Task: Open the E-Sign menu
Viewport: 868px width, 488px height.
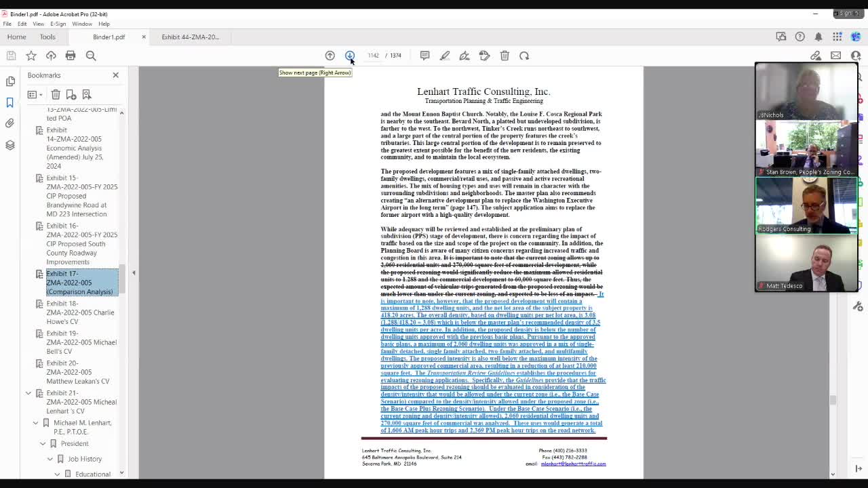Action: pyautogui.click(x=58, y=24)
